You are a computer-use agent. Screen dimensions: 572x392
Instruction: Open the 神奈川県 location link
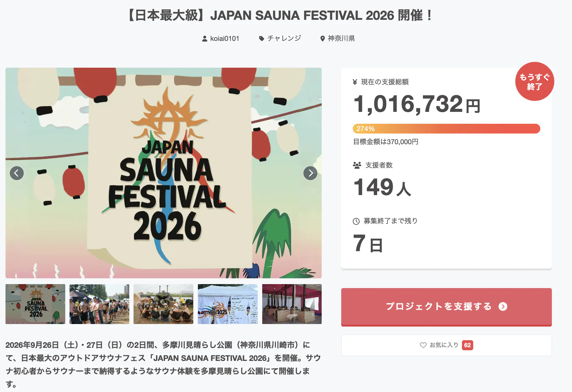341,39
